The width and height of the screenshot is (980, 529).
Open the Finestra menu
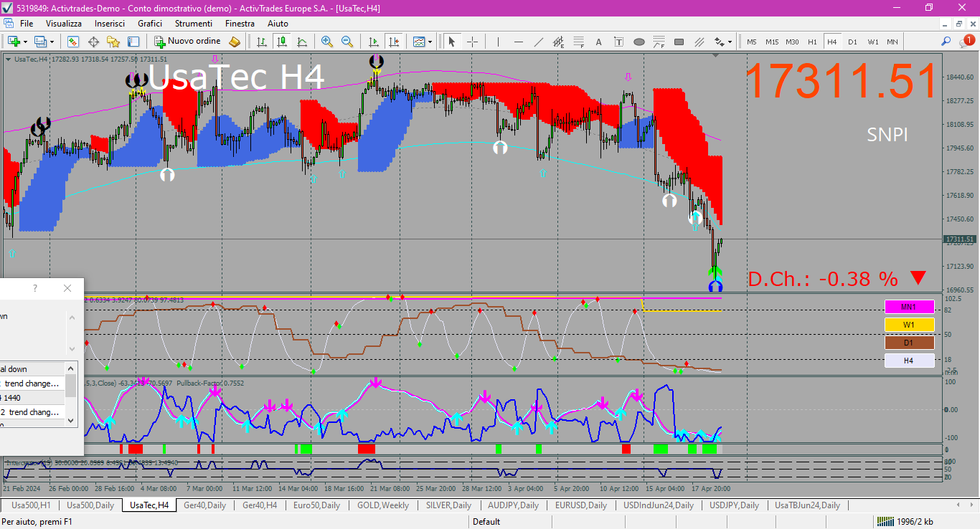click(240, 24)
